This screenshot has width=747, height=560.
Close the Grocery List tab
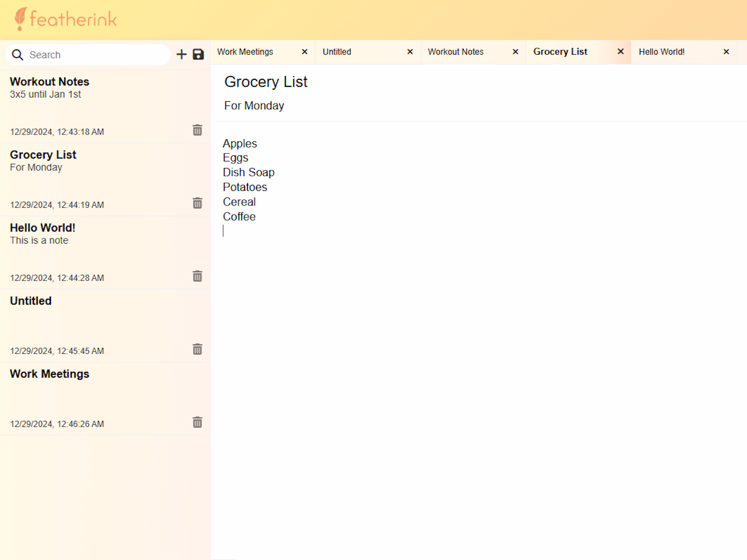tap(620, 52)
